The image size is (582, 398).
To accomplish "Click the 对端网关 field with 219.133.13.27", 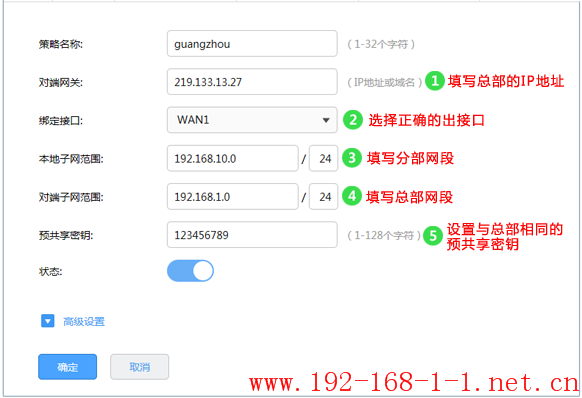I will click(252, 82).
